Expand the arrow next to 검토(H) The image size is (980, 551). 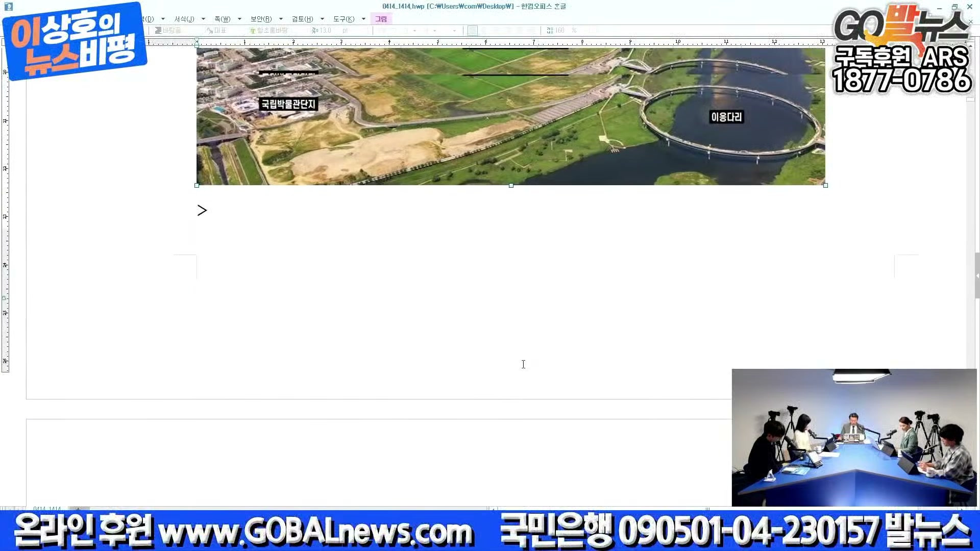[322, 19]
